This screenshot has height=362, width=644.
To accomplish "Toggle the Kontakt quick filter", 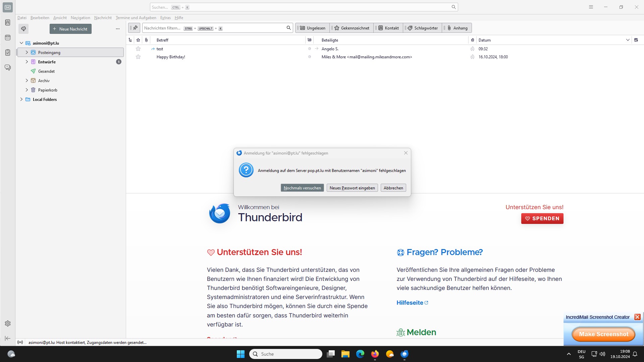I will 388,28.
